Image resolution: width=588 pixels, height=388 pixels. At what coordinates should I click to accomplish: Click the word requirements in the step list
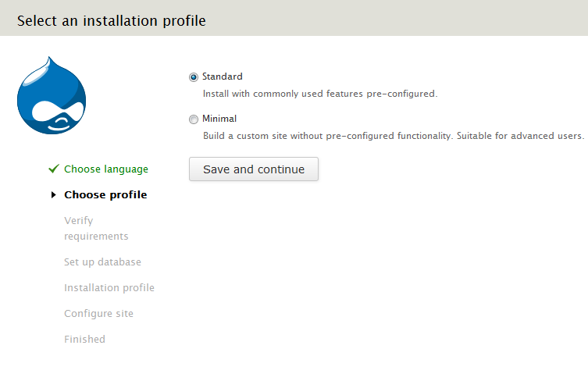(96, 236)
